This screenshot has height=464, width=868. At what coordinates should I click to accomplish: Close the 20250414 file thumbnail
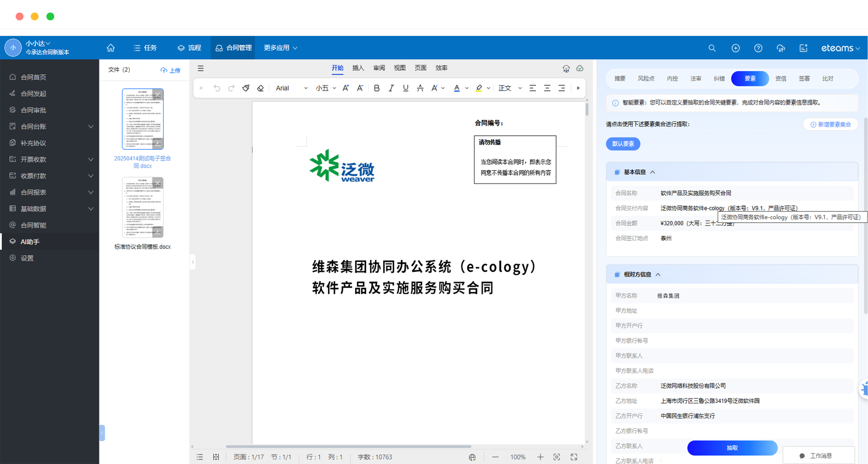158,95
